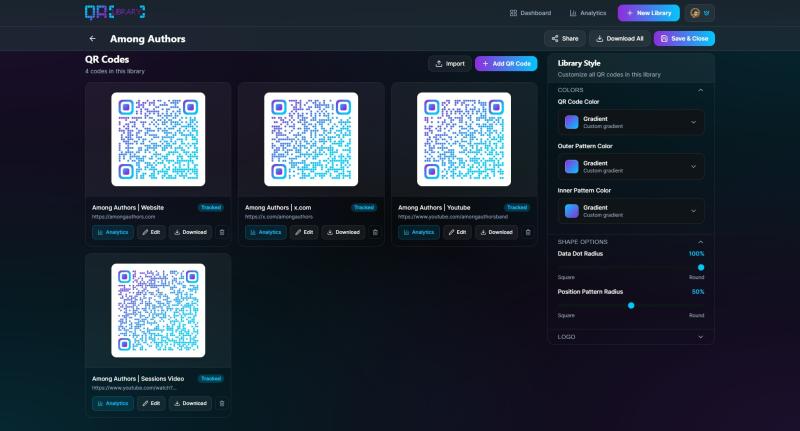Open the Inner Pattern Color dropdown
This screenshot has width=800, height=431.
(631, 211)
